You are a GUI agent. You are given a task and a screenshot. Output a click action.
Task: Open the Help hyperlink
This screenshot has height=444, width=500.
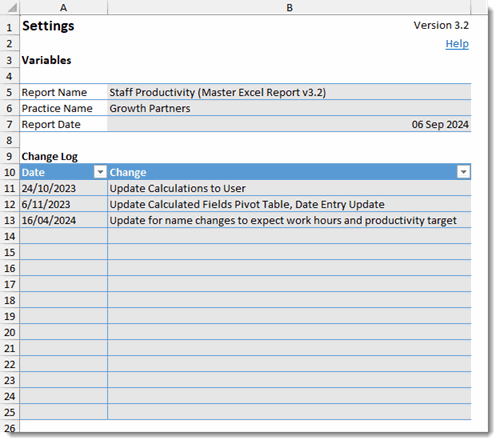click(457, 44)
